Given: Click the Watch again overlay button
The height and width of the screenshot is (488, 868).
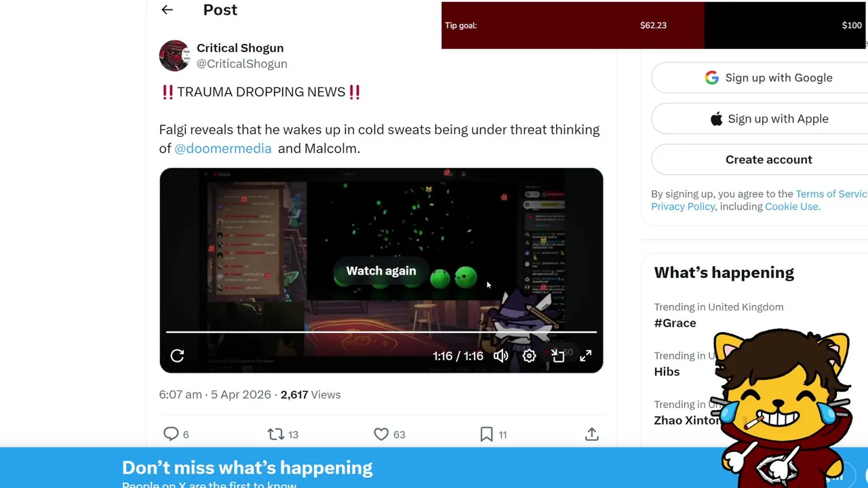Looking at the screenshot, I should point(381,270).
